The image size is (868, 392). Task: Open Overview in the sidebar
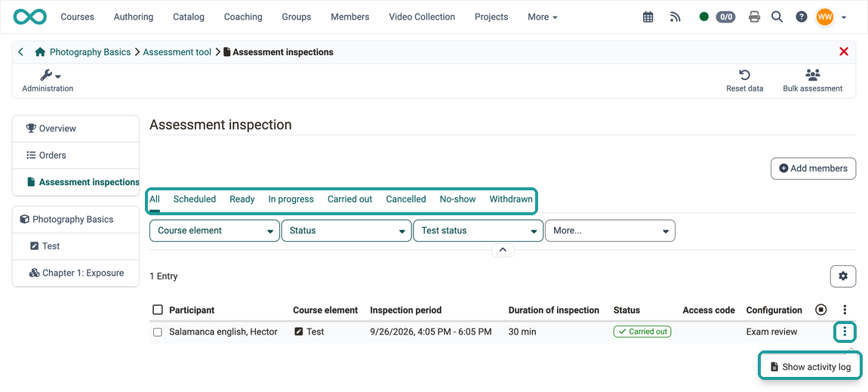point(75,128)
